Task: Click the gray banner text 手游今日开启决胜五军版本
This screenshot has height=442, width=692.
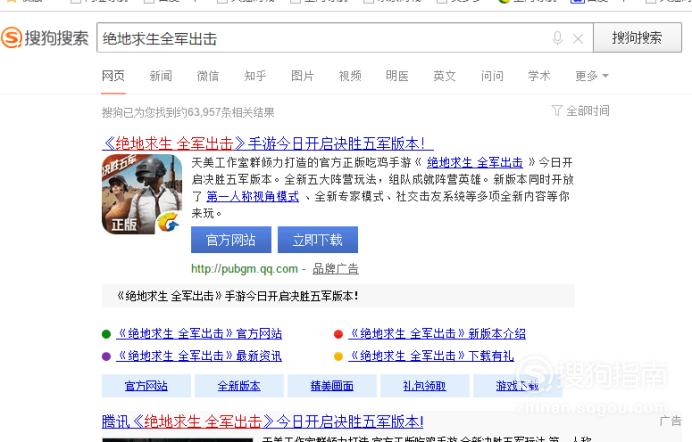Action: tap(237, 296)
